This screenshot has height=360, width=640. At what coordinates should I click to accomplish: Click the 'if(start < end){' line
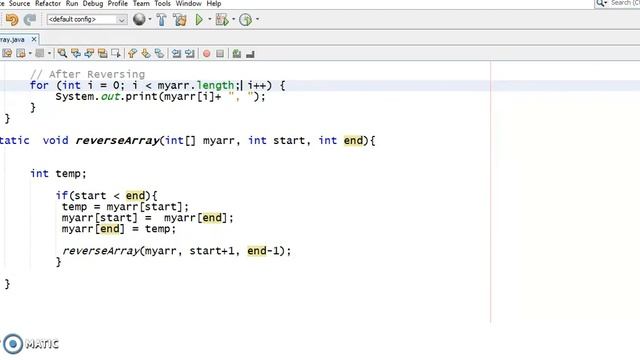107,196
